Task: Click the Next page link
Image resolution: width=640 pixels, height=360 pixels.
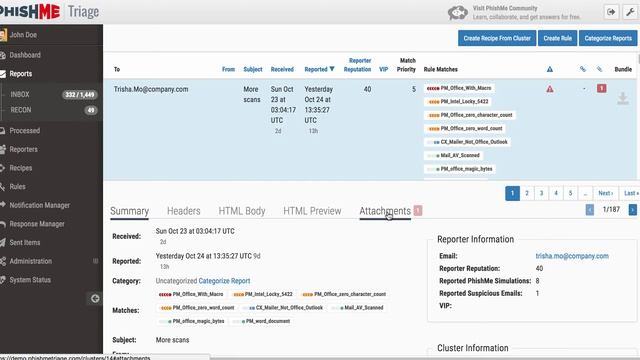Action: 606,193
